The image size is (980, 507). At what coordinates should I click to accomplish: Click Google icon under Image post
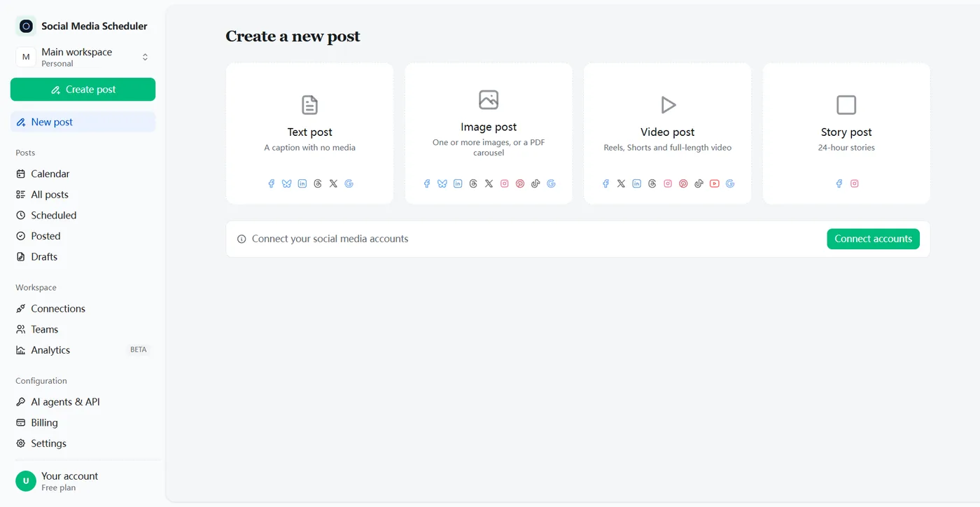551,183
